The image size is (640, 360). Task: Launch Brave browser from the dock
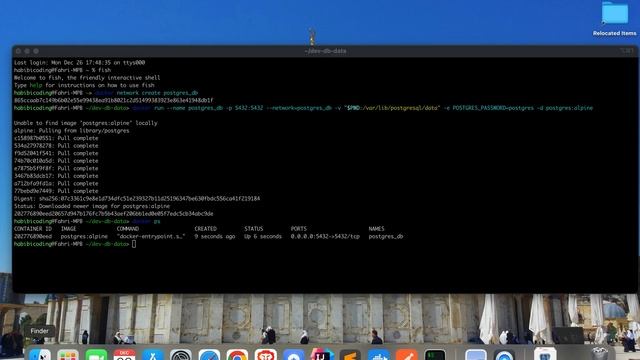point(266,355)
